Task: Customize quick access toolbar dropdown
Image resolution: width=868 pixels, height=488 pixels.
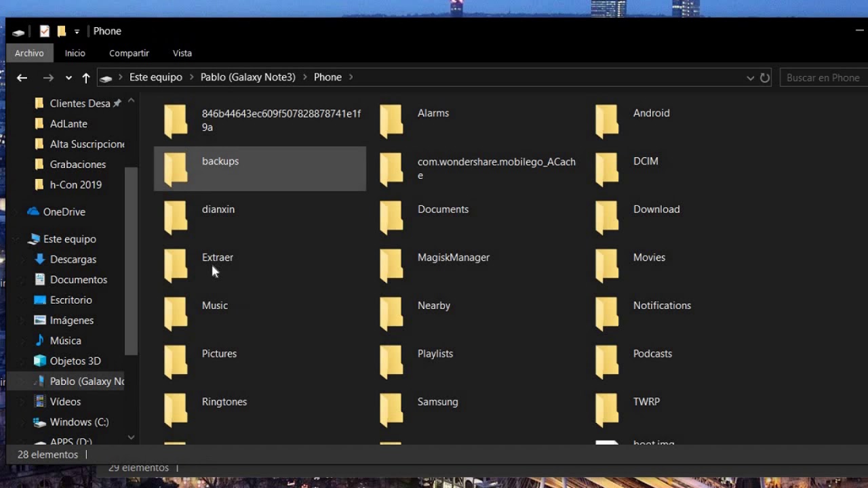Action: [x=77, y=31]
